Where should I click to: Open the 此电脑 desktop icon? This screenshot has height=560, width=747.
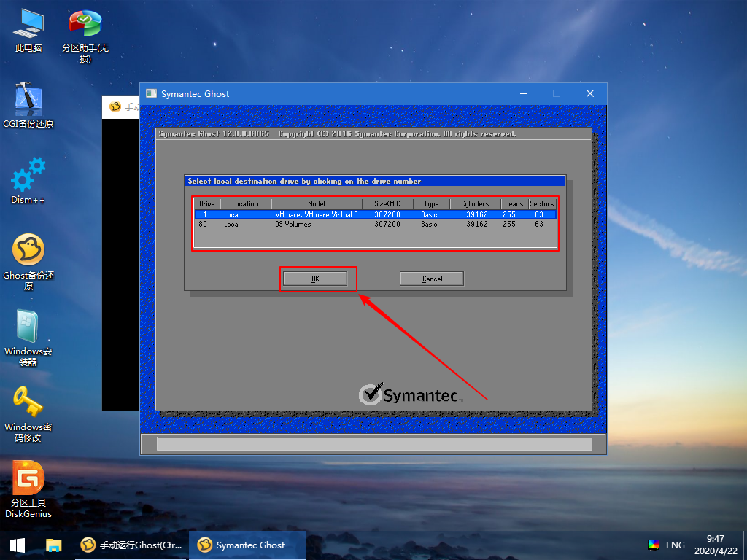[28, 30]
